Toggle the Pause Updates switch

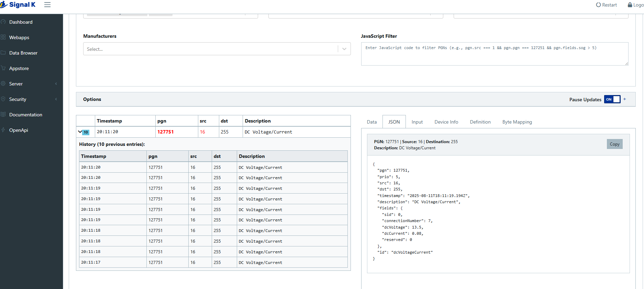(x=612, y=99)
